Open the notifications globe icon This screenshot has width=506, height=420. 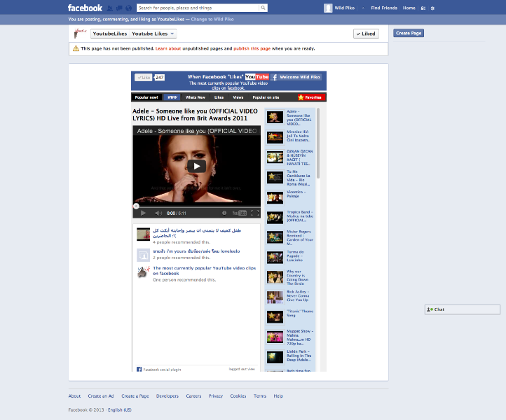(x=128, y=8)
